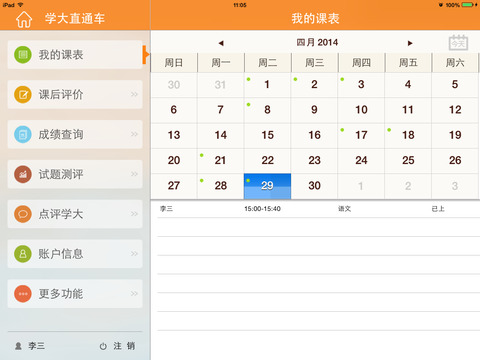
Task: Select April 30 in calendar
Action: [314, 186]
